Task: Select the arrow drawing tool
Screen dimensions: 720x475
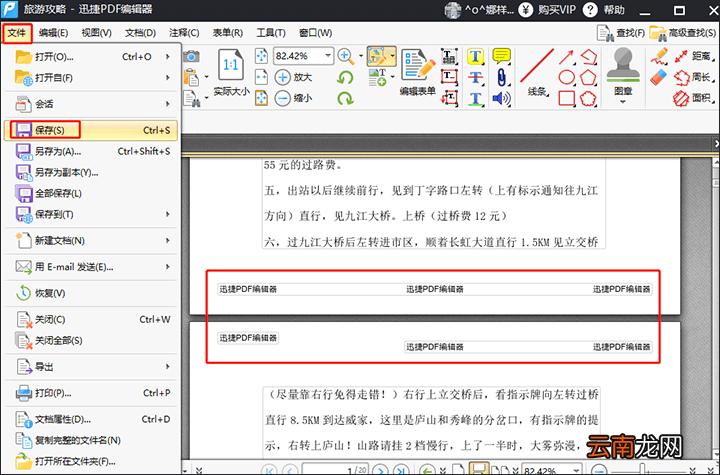Action: tap(567, 57)
